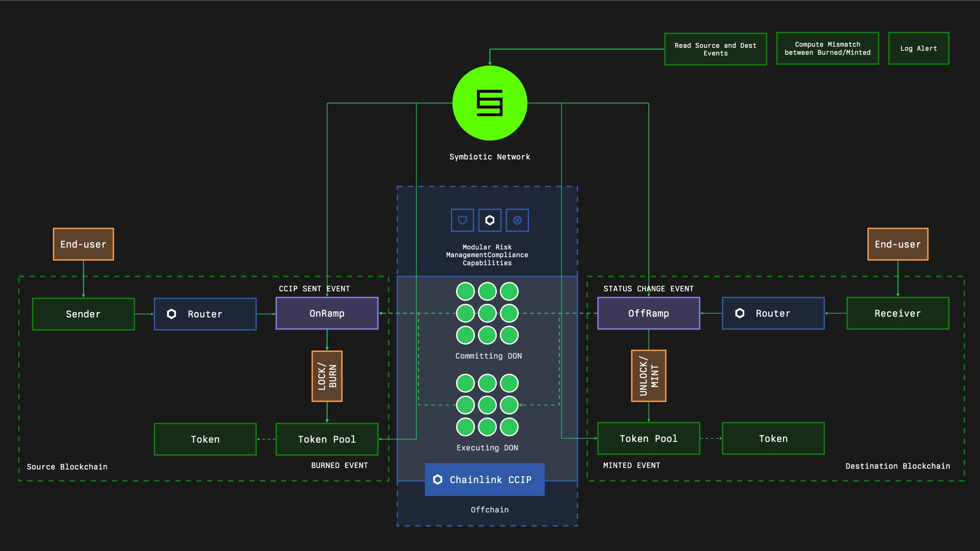Click the center node of Executing DON
Viewport: 980px width, 551px height.
click(487, 405)
